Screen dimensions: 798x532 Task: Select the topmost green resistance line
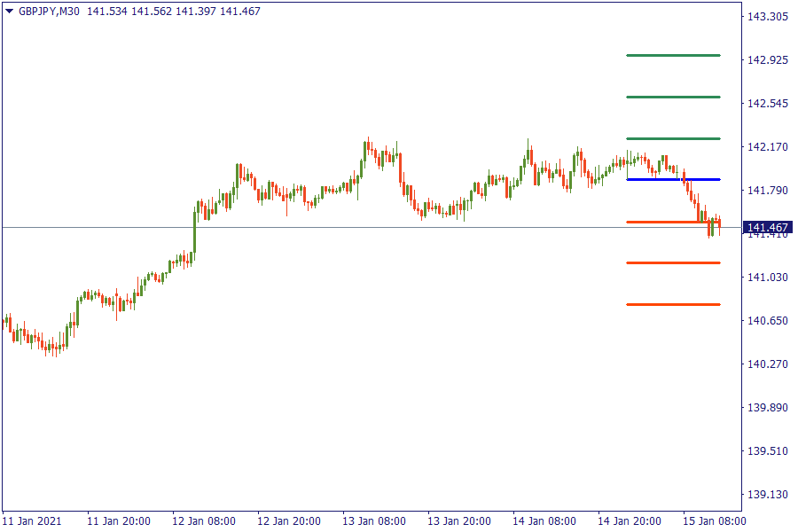pyautogui.click(x=672, y=56)
